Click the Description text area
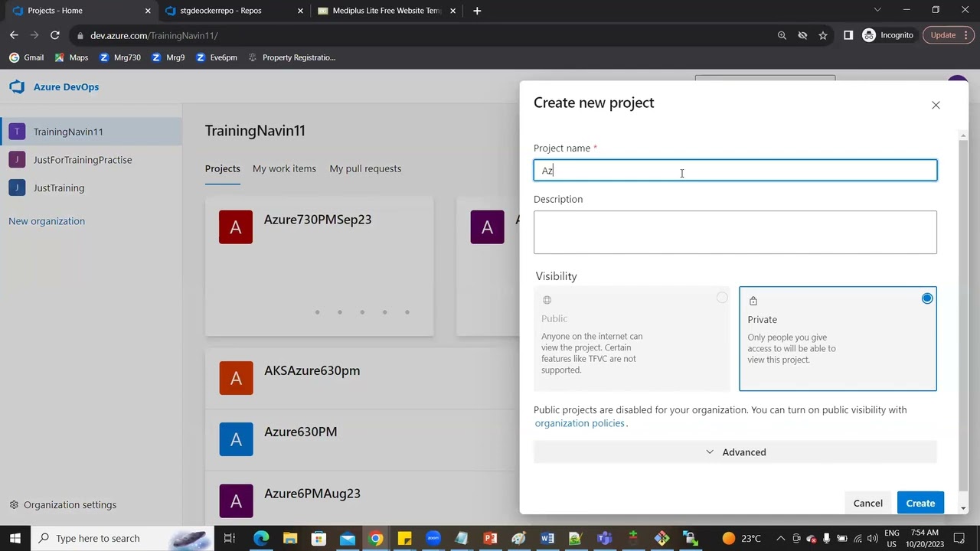The image size is (980, 551). coord(735,232)
